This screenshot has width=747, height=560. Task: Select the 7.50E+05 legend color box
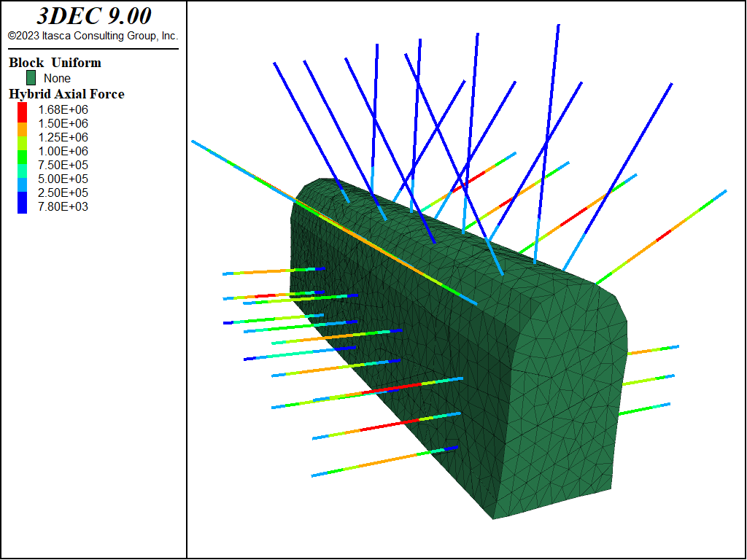(x=23, y=165)
